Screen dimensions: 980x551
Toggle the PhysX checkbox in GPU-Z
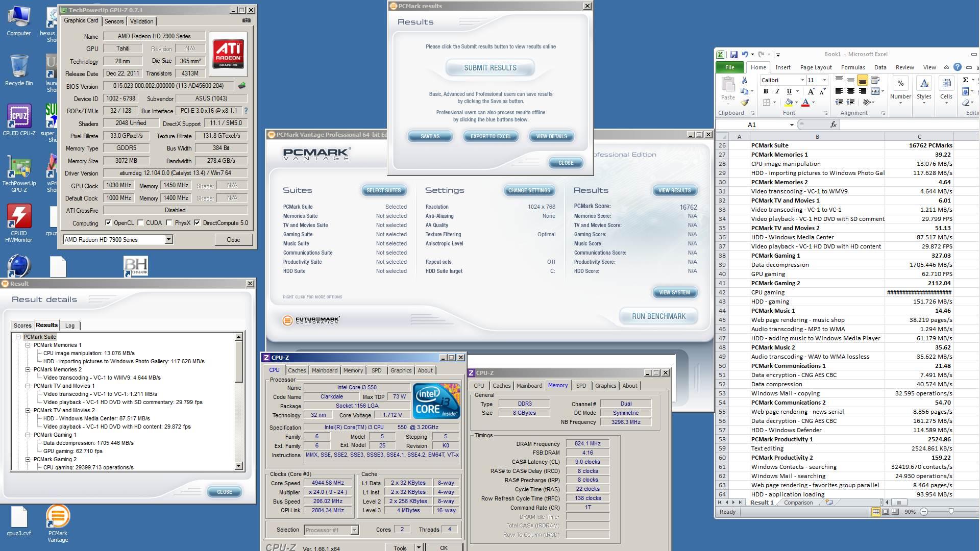tap(169, 223)
